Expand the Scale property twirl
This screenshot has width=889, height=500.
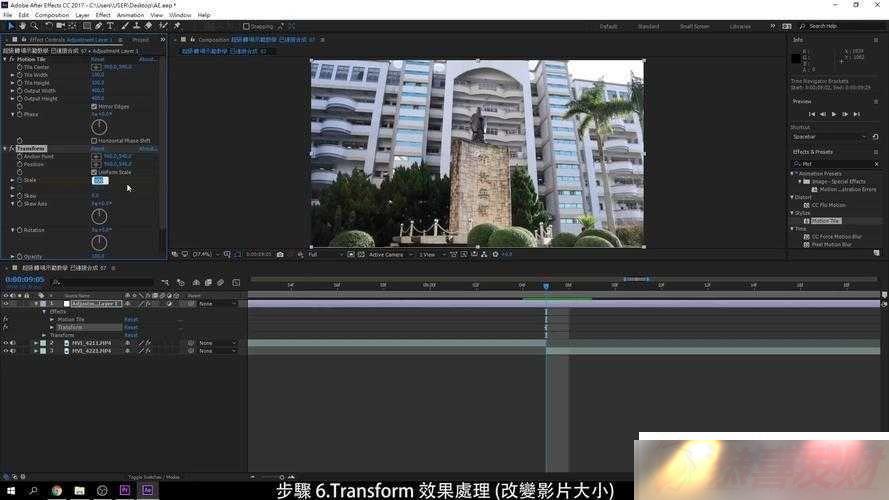click(x=12, y=180)
